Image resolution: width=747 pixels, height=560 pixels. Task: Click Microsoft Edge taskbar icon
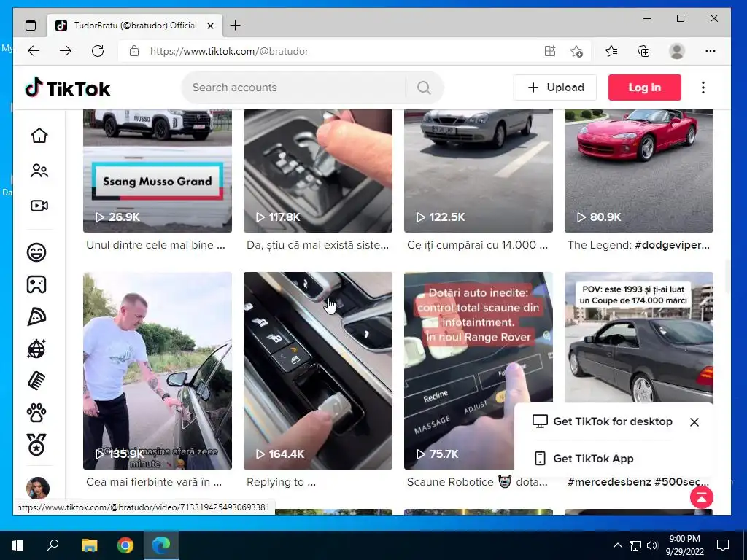coord(161,545)
